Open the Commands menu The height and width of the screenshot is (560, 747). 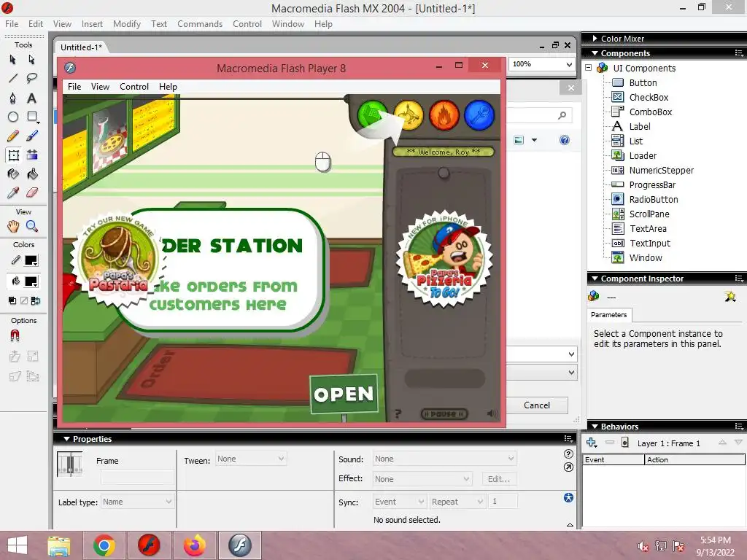(x=200, y=24)
